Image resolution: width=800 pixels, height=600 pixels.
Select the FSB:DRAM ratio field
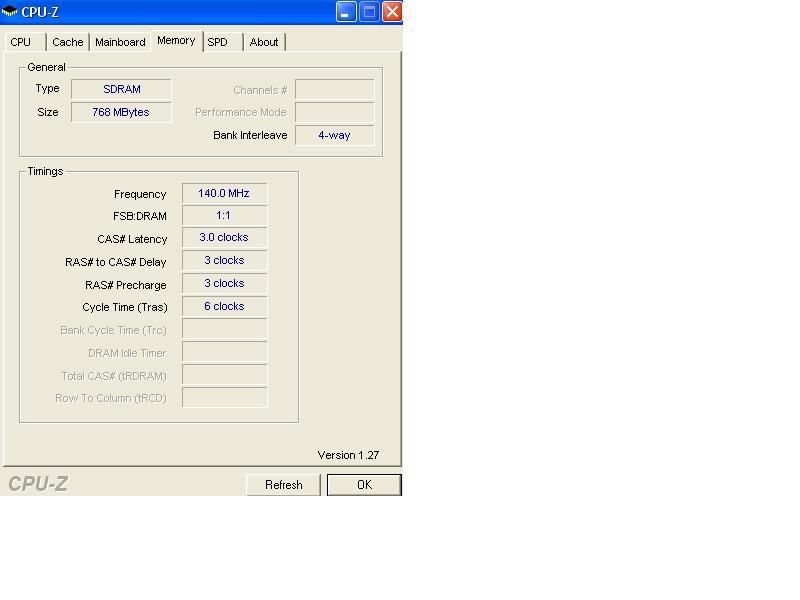point(224,215)
